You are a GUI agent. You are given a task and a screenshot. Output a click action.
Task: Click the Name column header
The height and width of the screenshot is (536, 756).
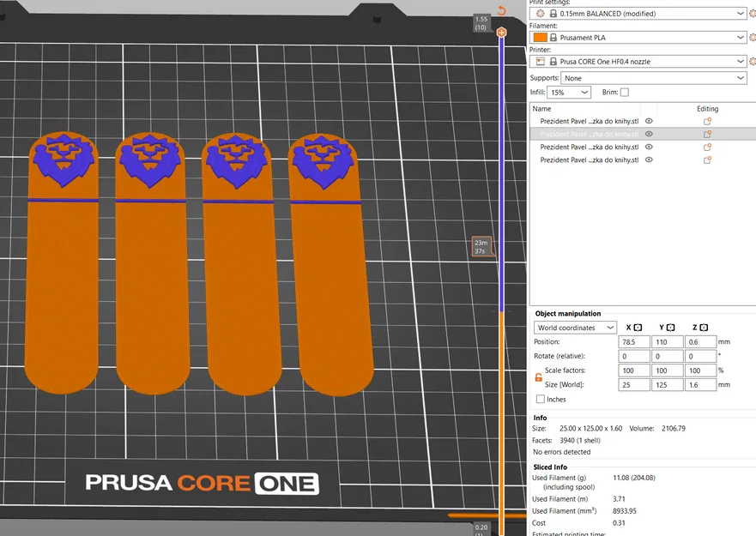[x=542, y=108]
